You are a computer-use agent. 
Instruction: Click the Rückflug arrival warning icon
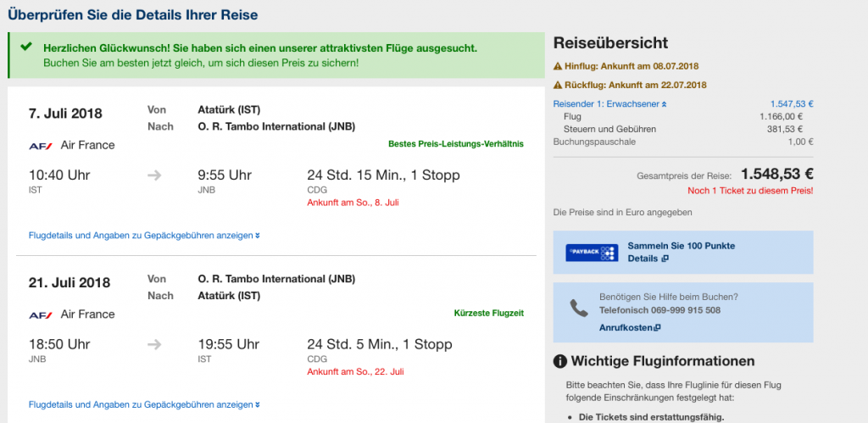point(558,85)
